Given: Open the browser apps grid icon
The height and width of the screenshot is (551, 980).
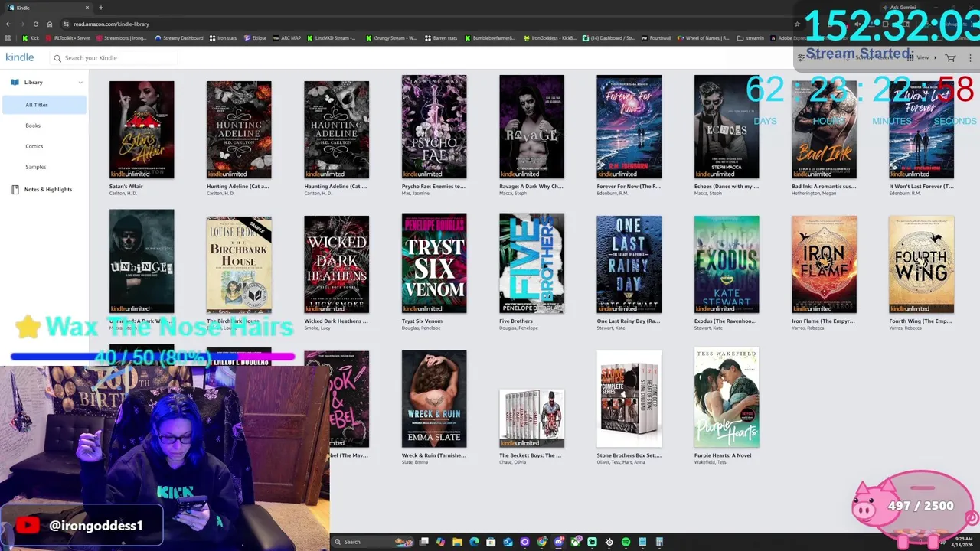Looking at the screenshot, I should [x=8, y=38].
